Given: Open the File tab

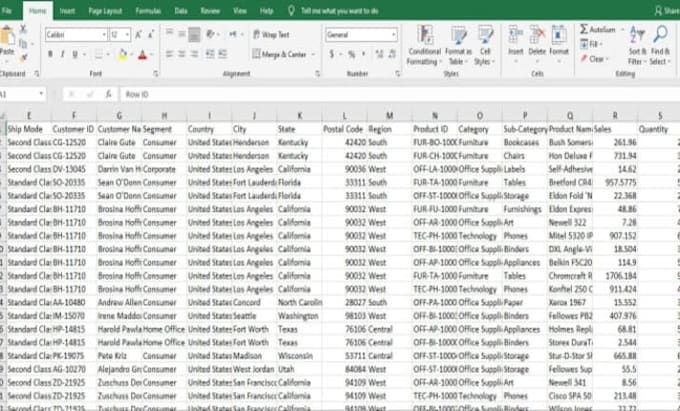Looking at the screenshot, I should tap(7, 11).
